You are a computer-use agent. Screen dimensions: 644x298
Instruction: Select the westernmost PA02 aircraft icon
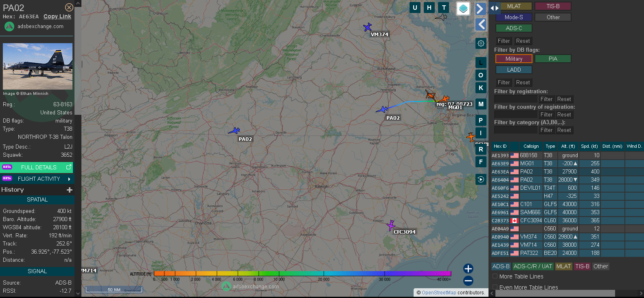(x=234, y=131)
